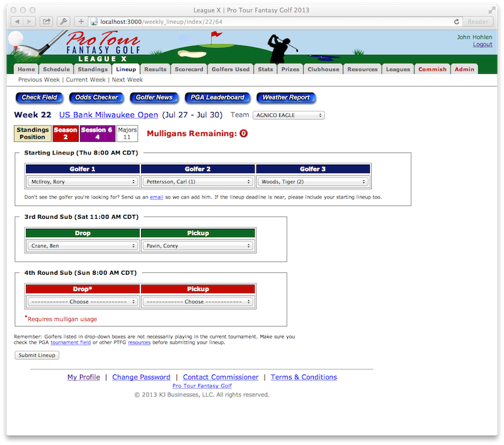
Task: Click the key icon in the browser toolbar
Action: (65, 21)
